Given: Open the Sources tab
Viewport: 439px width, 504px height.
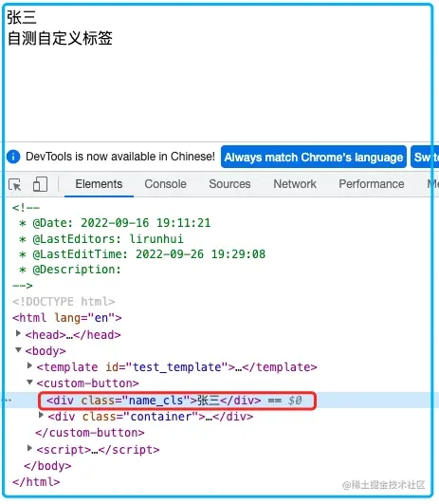Looking at the screenshot, I should (x=229, y=184).
